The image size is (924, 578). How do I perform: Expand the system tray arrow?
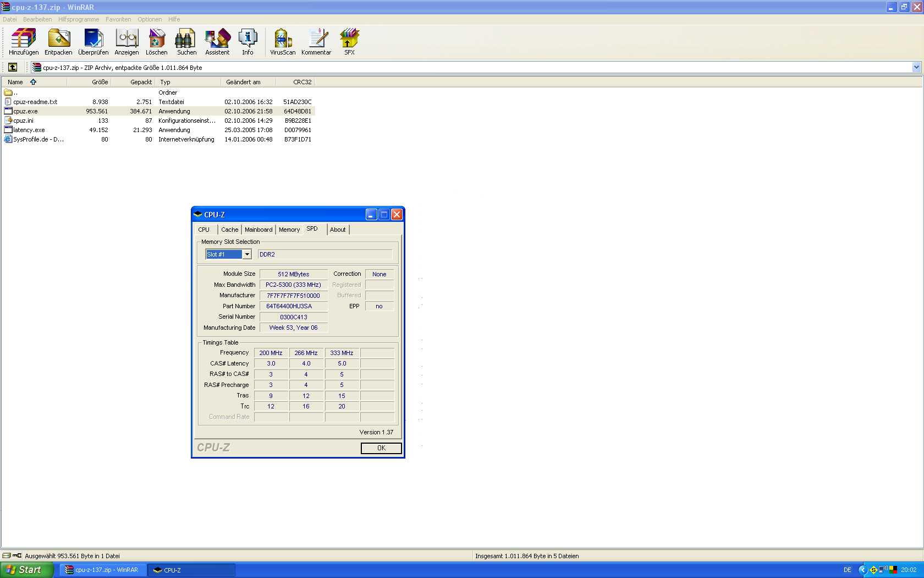(862, 570)
